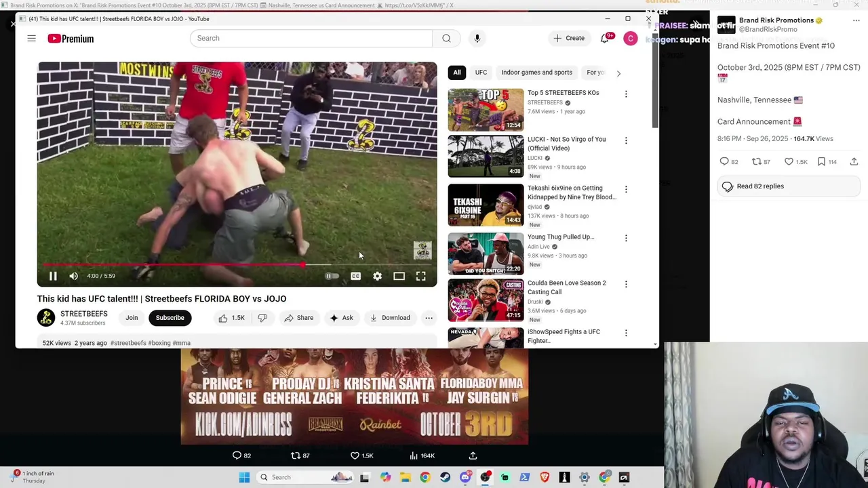868x488 pixels.
Task: Click the STREETBEEFS watermark in the video
Action: coord(422,250)
